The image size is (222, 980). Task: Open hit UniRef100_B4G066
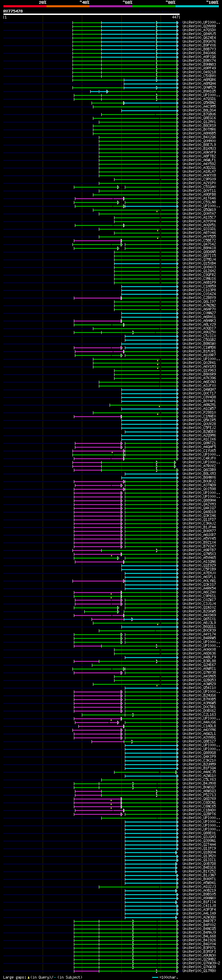click(x=199, y=53)
